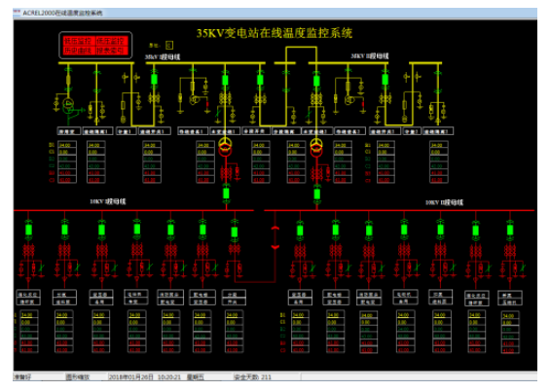Click fifth feeder breaker on 10KV I段母线
This screenshot has height=392, width=550.
(170, 230)
